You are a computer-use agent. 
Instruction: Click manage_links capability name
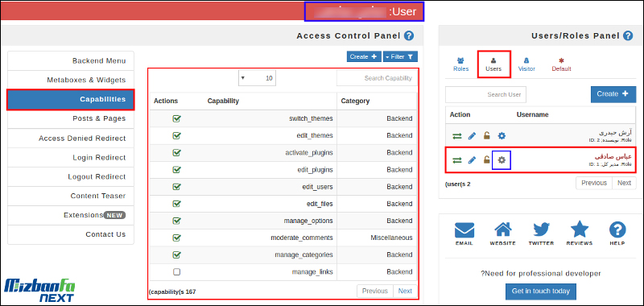tap(312, 272)
